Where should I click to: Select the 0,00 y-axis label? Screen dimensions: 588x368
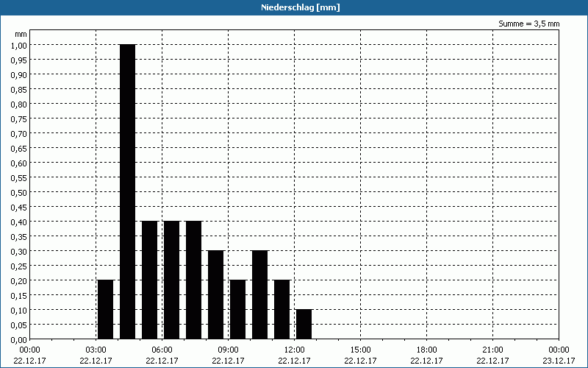pos(19,340)
